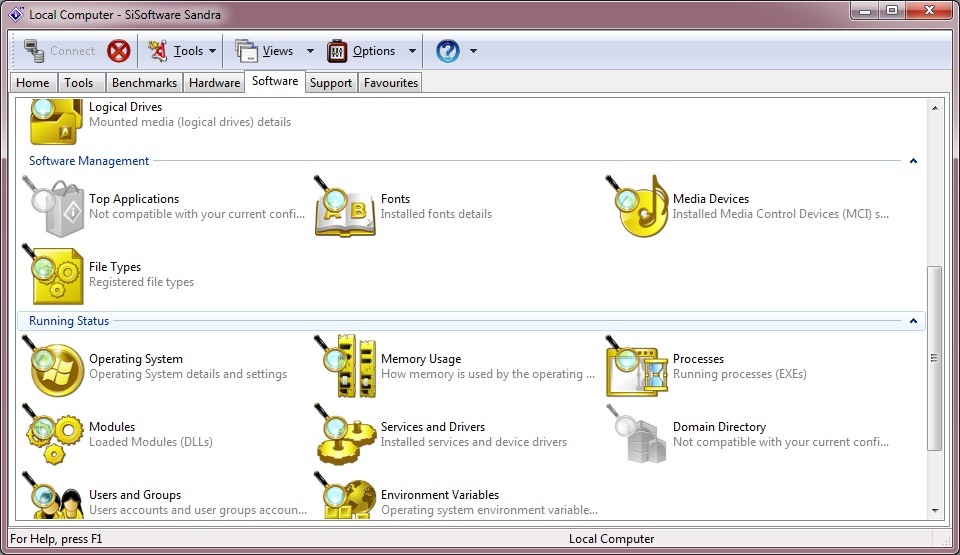Image resolution: width=960 pixels, height=555 pixels.
Task: Click 'Mounted media (logical drives) details' text
Action: (190, 122)
